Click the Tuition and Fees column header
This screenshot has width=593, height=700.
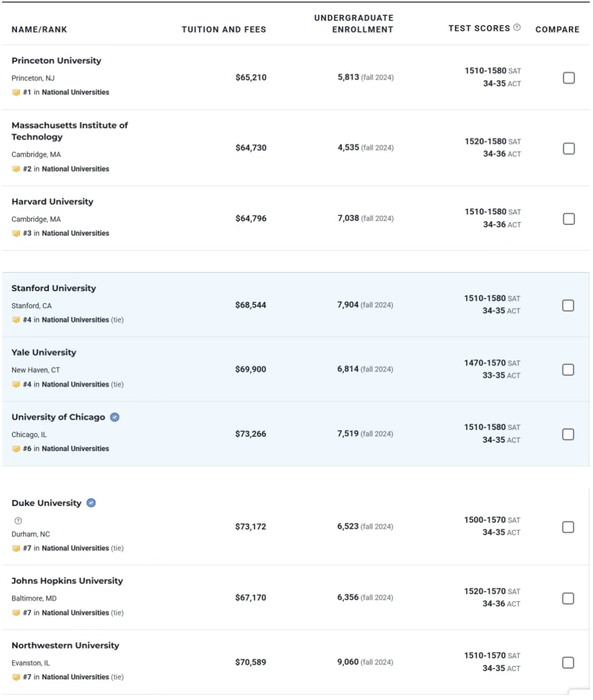(x=224, y=29)
